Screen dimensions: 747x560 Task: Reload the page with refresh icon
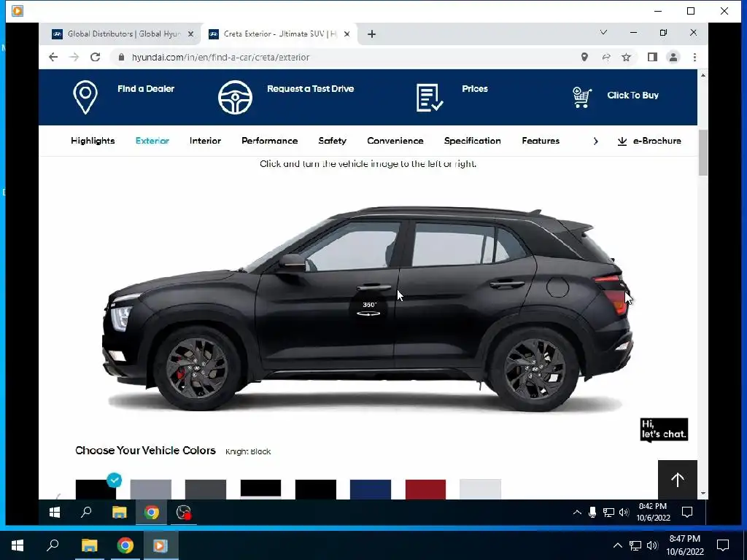click(x=96, y=57)
